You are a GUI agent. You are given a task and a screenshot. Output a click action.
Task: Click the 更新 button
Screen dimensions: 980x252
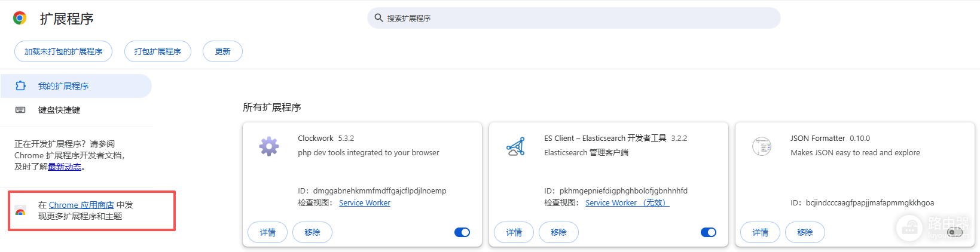click(222, 51)
